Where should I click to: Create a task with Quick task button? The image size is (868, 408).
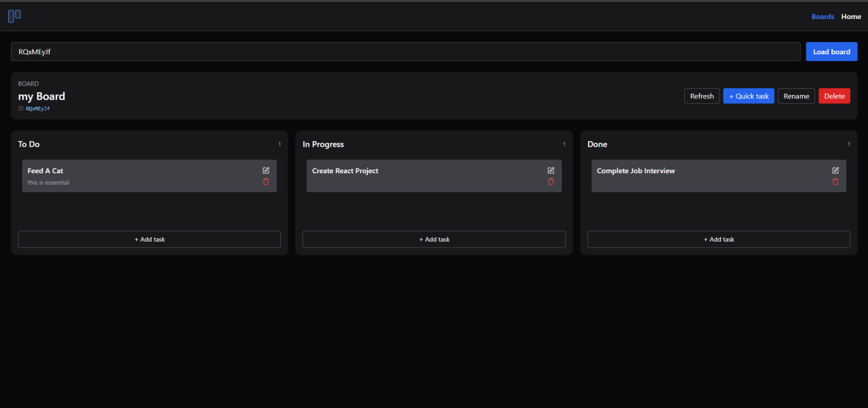[x=749, y=96]
